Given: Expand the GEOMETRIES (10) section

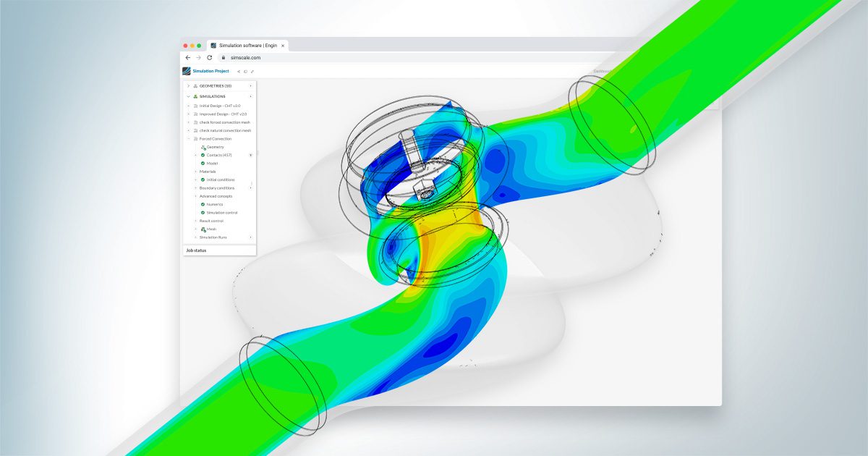Looking at the screenshot, I should coord(188,85).
